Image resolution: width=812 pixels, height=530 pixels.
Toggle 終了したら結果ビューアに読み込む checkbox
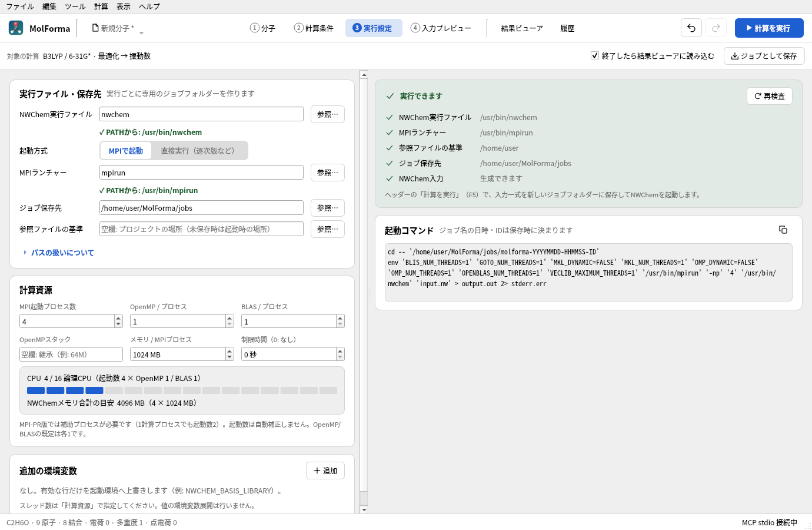[x=595, y=55]
